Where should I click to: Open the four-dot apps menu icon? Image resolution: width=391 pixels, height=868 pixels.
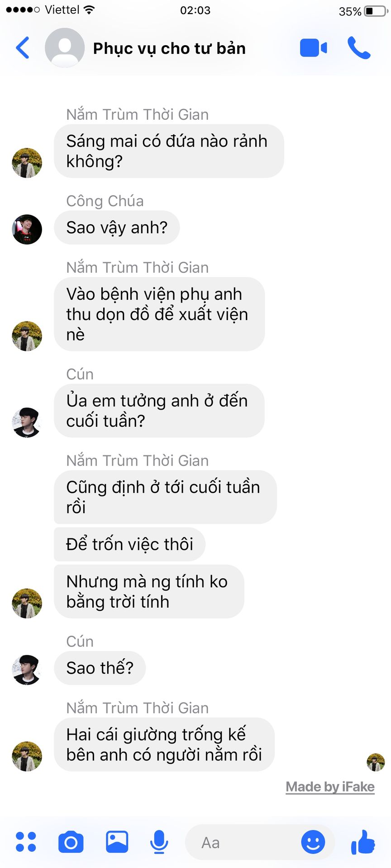click(x=26, y=842)
